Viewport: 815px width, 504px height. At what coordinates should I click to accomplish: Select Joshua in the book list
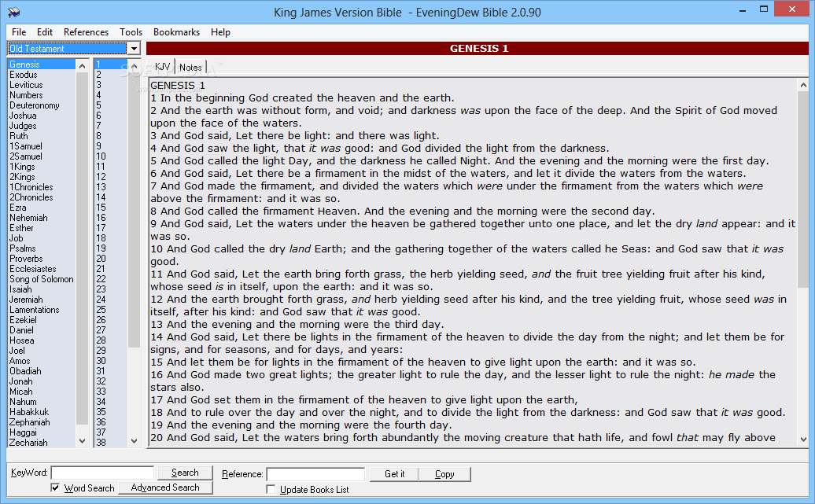(42, 116)
